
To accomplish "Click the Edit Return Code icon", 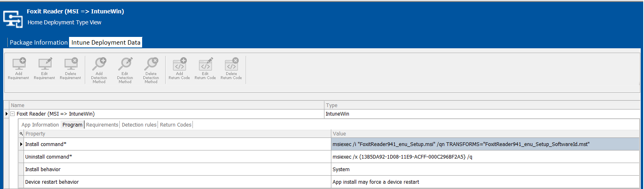I will pyautogui.click(x=205, y=69).
